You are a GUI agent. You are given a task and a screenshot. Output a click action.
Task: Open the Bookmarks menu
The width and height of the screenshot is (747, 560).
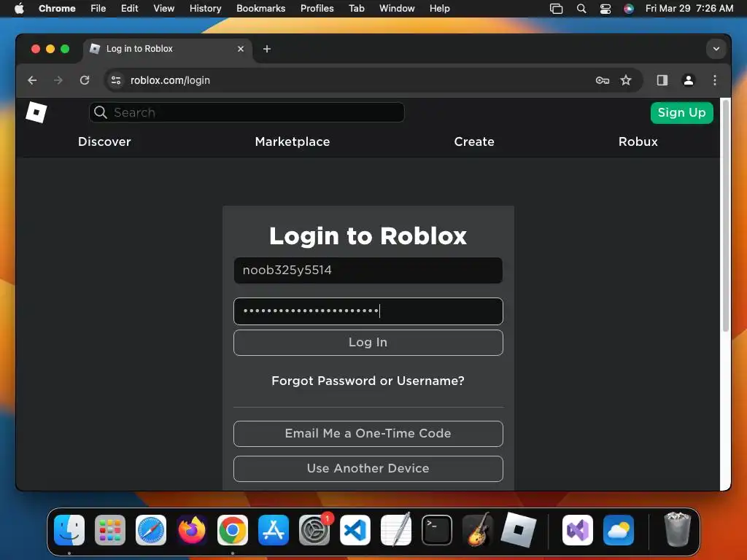260,8
